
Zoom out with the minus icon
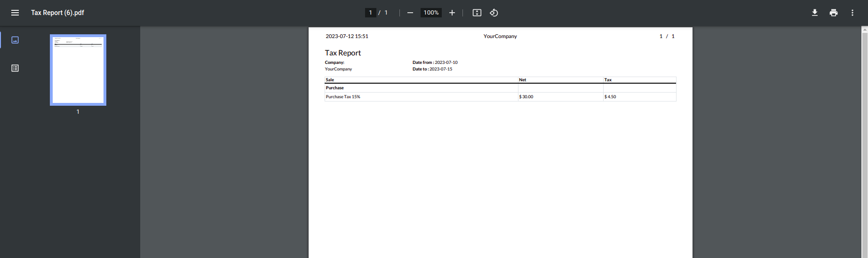(x=410, y=13)
